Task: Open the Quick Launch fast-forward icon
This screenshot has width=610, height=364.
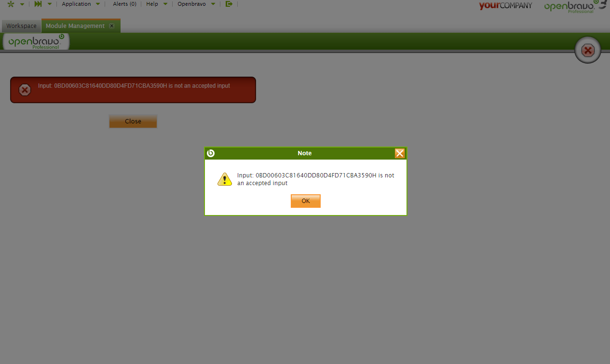Action: [x=38, y=4]
